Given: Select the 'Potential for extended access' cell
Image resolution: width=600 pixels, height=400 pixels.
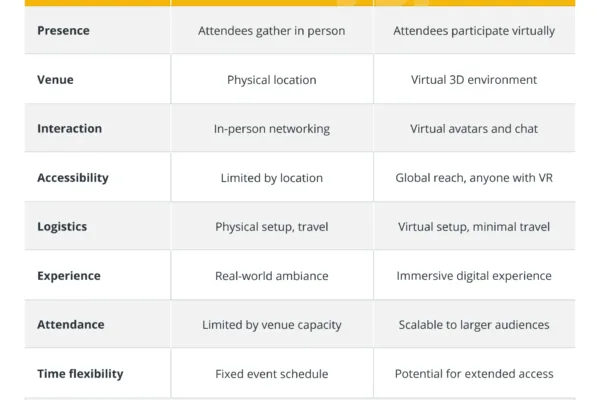Looking at the screenshot, I should click(x=474, y=374).
